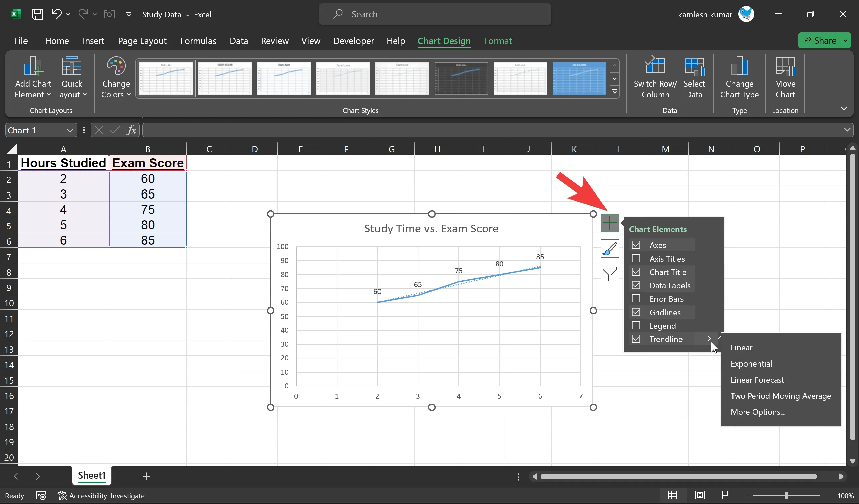Image resolution: width=859 pixels, height=504 pixels.
Task: Switch to the Format ribbon tab
Action: 498,41
